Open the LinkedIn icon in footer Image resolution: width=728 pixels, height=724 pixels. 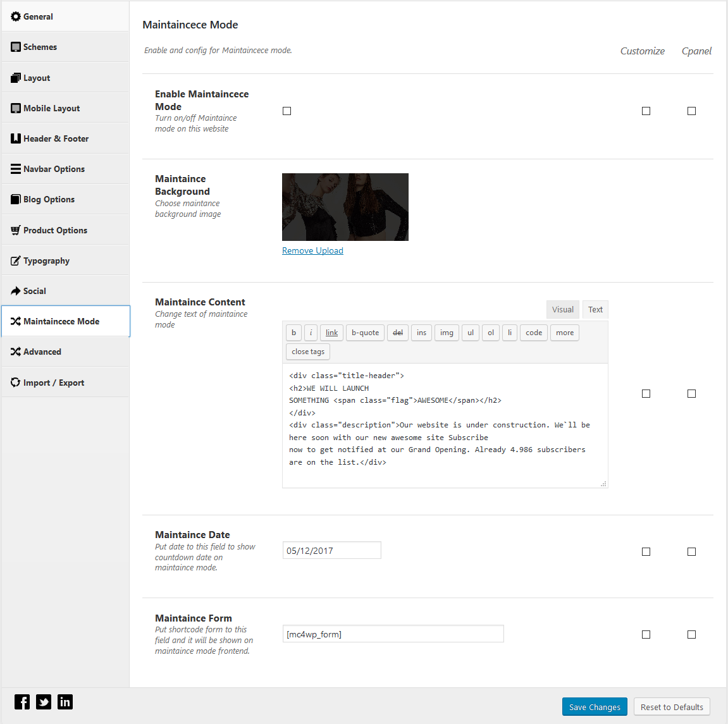pyautogui.click(x=65, y=702)
